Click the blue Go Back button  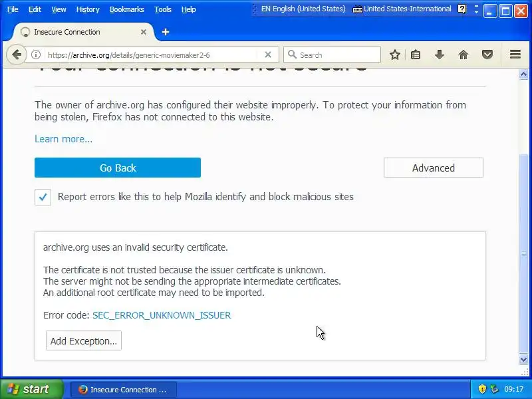click(x=118, y=168)
